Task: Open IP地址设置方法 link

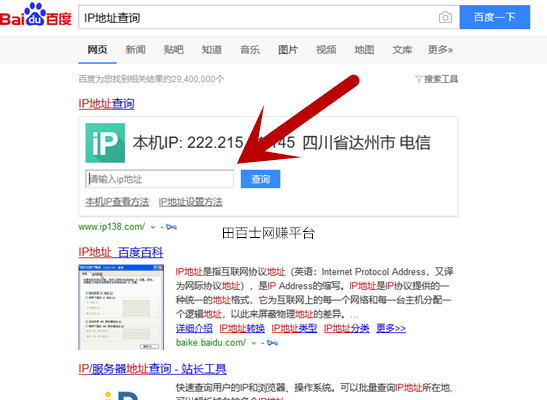Action: pyautogui.click(x=190, y=202)
